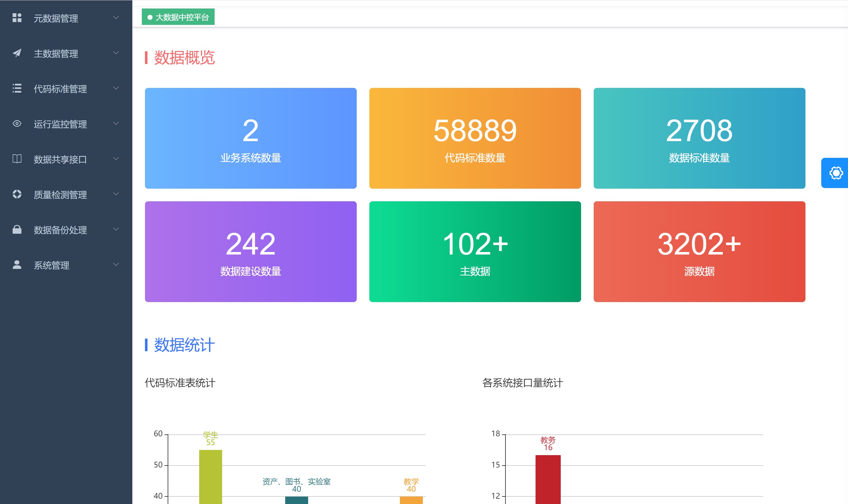848x504 pixels.
Task: Select the 大数据中控平台 tab
Action: click(178, 17)
